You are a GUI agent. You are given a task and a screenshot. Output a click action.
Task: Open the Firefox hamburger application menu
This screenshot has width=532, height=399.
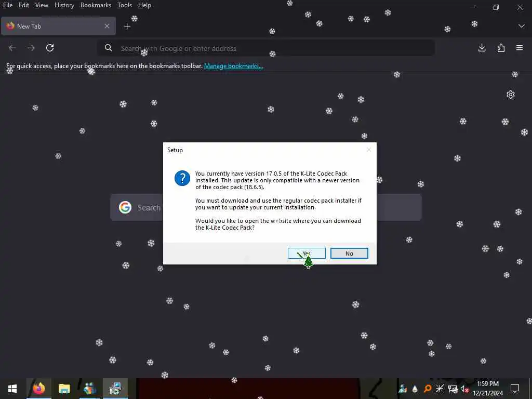tap(520, 48)
